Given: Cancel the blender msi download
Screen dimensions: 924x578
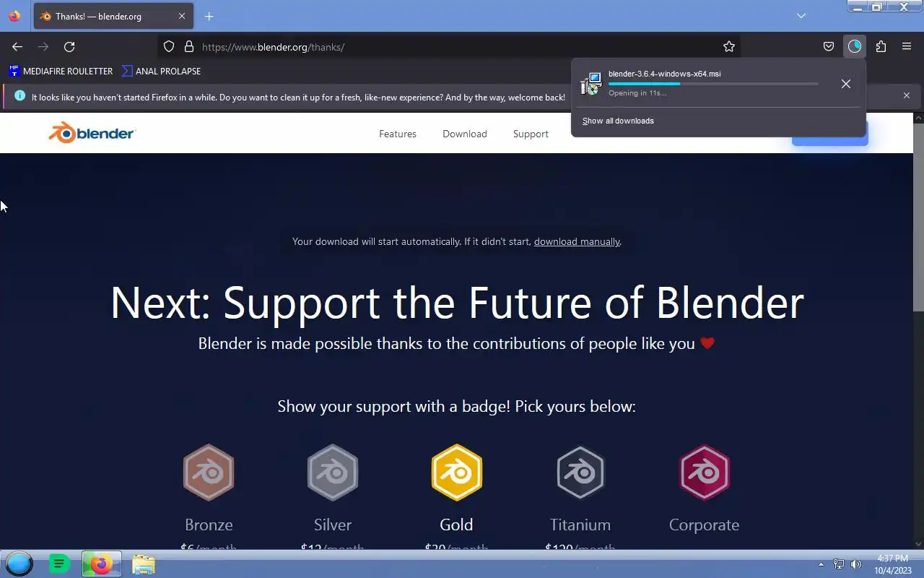Looking at the screenshot, I should click(x=846, y=84).
